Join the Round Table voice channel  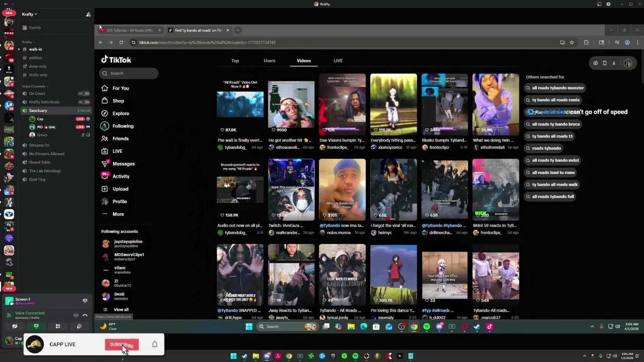[x=55, y=162]
